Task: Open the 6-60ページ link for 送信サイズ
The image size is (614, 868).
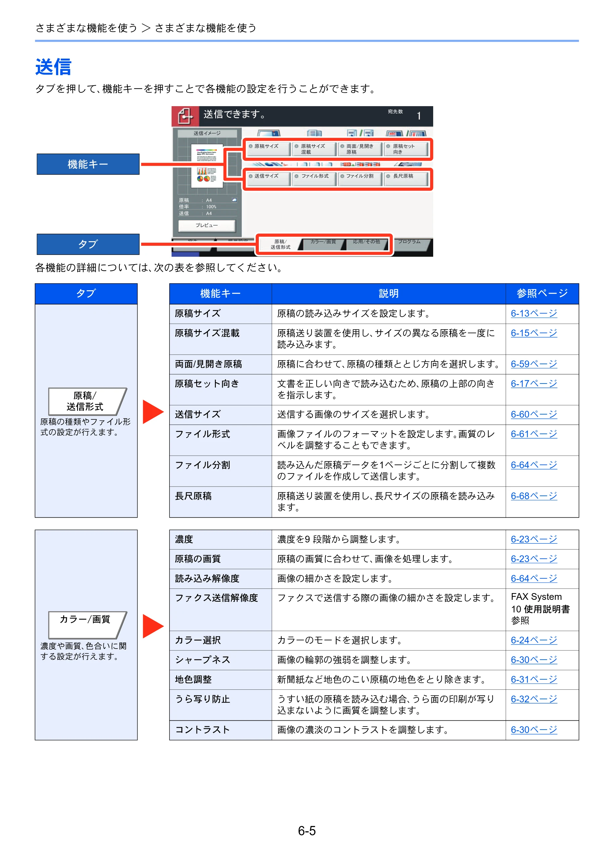Action: pos(534,414)
